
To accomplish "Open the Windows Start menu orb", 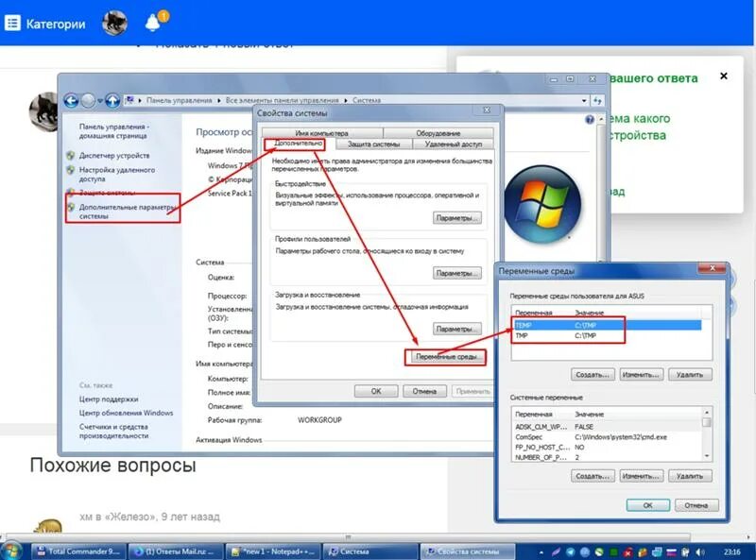I will pyautogui.click(x=10, y=551).
